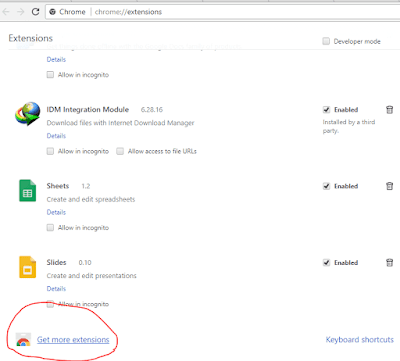Image resolution: width=400 pixels, height=361 pixels.
Task: Click the yellow Slides extension icon
Action: tap(28, 267)
